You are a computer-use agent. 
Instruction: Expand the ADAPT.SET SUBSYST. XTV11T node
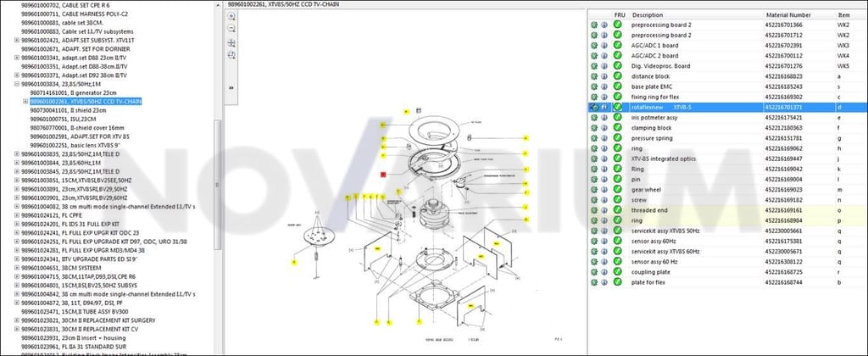[17, 41]
